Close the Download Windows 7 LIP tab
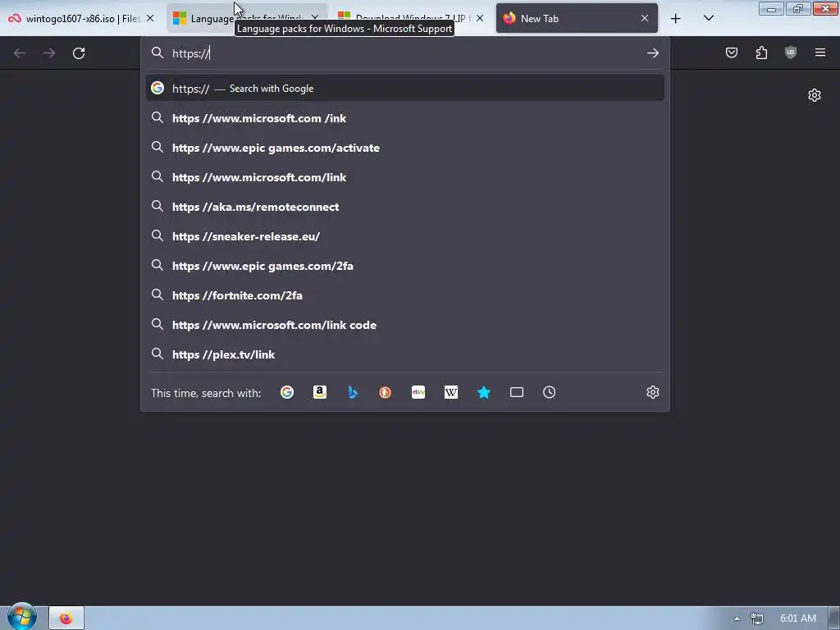This screenshot has width=840, height=630. coord(480,18)
